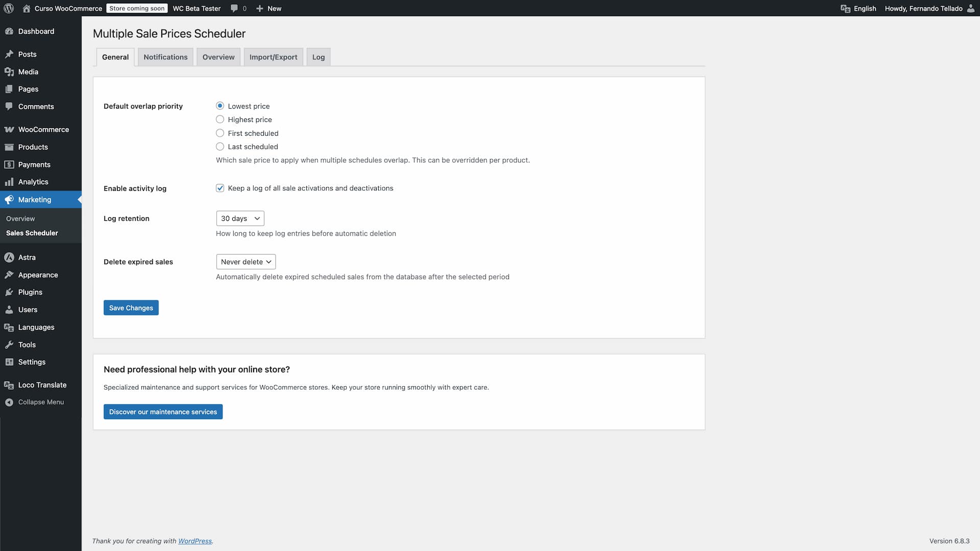Open the Media library icon
Viewport: 980px width, 551px height.
tap(9, 71)
